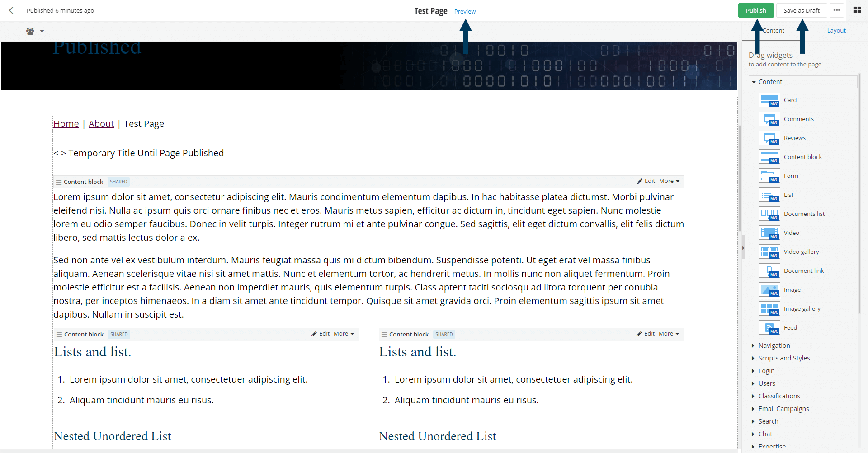Edit the top Content block
This screenshot has height=453, width=868.
(x=646, y=181)
